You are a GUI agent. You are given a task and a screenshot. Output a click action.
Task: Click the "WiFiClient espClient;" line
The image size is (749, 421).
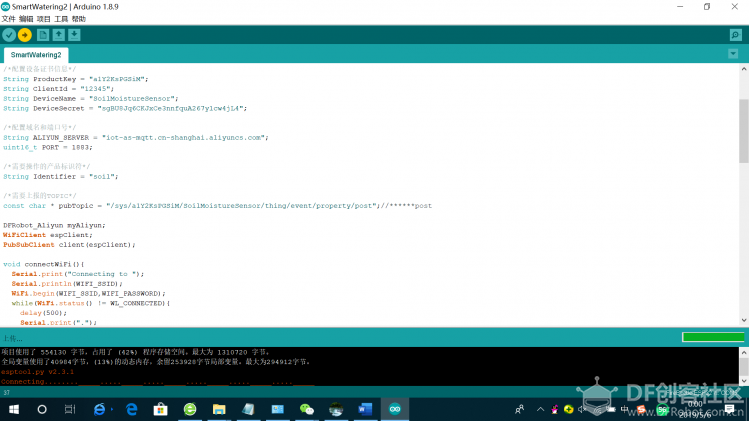[48, 235]
